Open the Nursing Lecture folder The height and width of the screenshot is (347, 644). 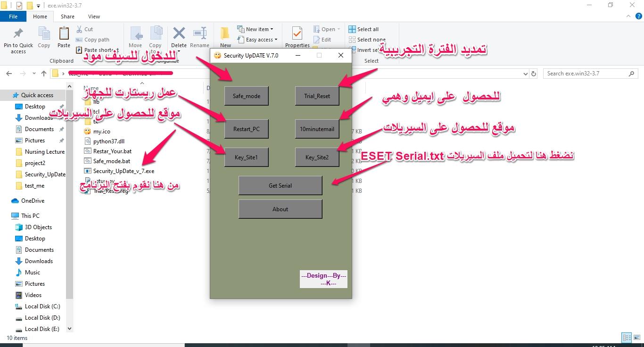41,151
